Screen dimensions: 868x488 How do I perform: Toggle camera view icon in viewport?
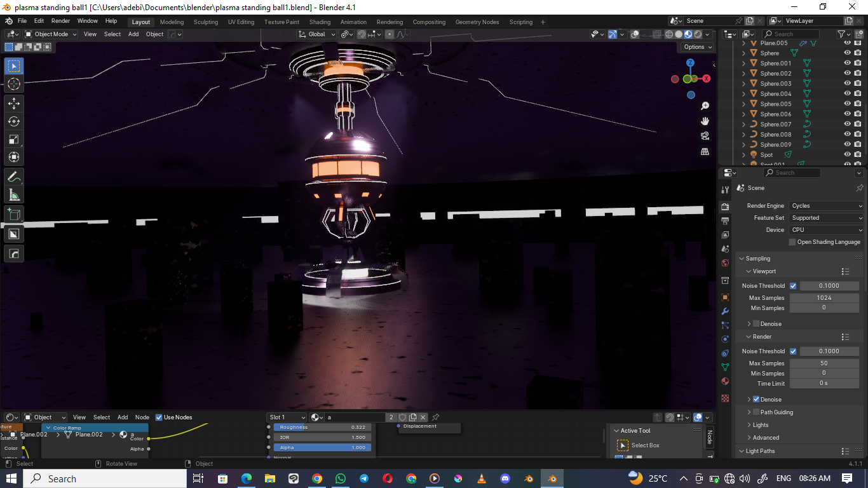point(705,136)
